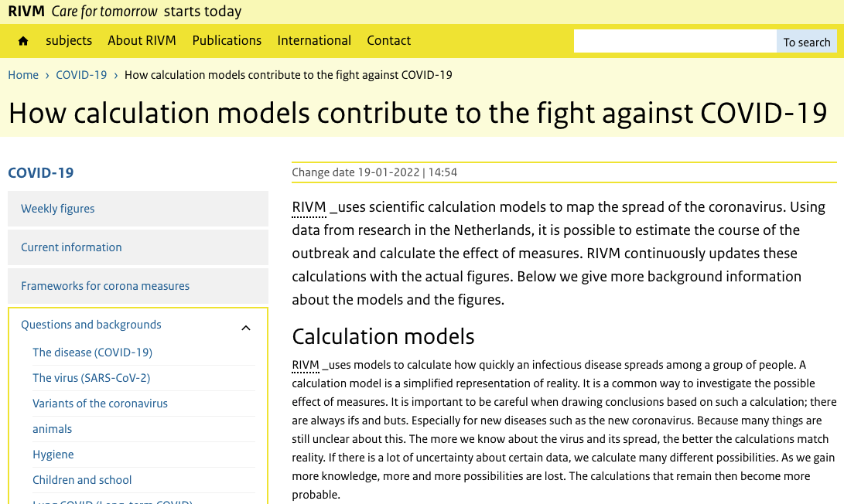Open the subjects menu item
This screenshot has width=844, height=504.
point(69,41)
